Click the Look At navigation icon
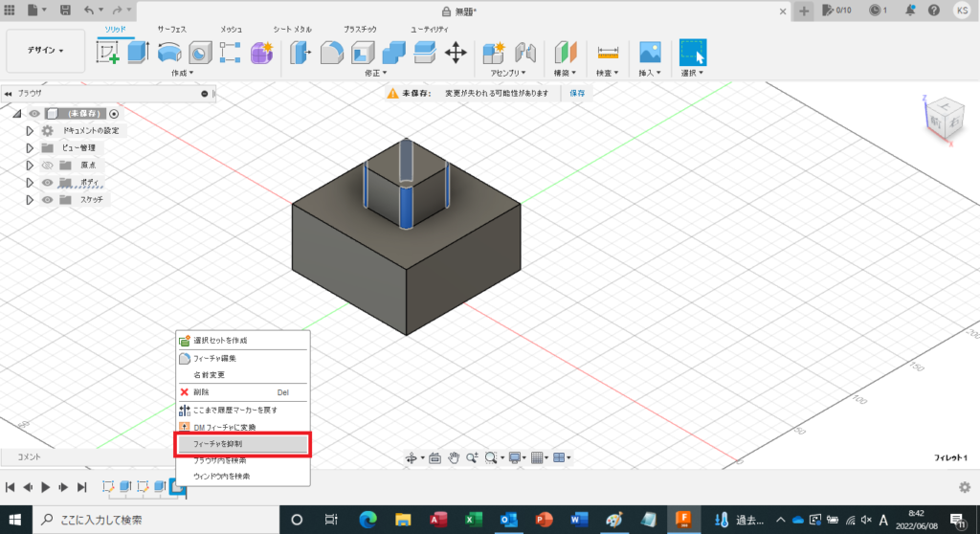Image resolution: width=980 pixels, height=534 pixels. click(x=435, y=457)
